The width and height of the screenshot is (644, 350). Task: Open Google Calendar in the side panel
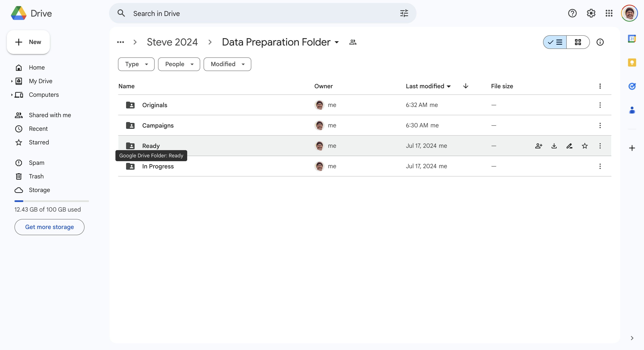(x=632, y=39)
